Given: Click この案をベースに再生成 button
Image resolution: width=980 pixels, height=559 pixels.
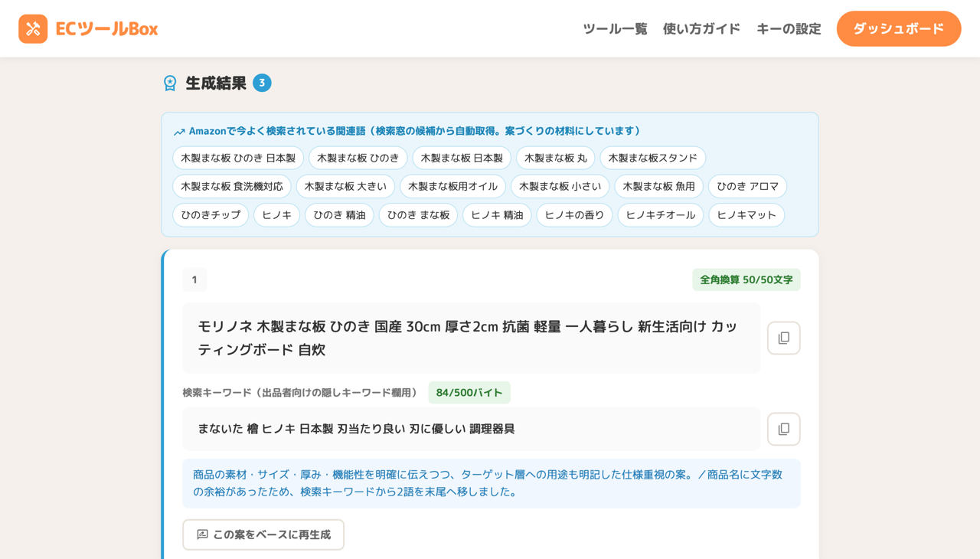Looking at the screenshot, I should [263, 534].
